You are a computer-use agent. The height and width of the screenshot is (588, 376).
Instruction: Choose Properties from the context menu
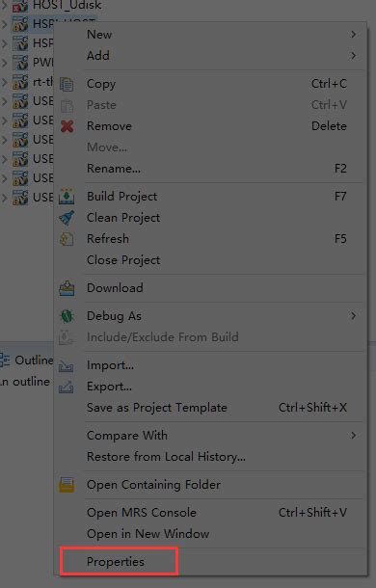coord(115,562)
